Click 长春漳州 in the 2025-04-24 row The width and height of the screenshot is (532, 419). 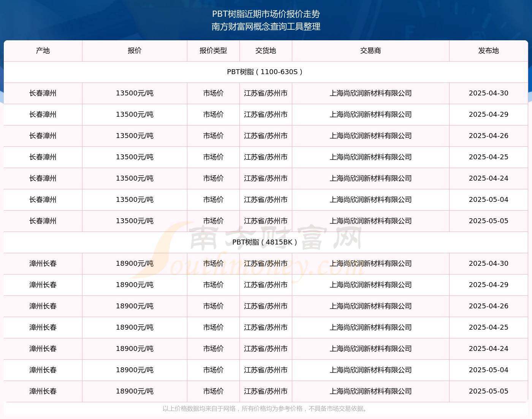(43, 178)
